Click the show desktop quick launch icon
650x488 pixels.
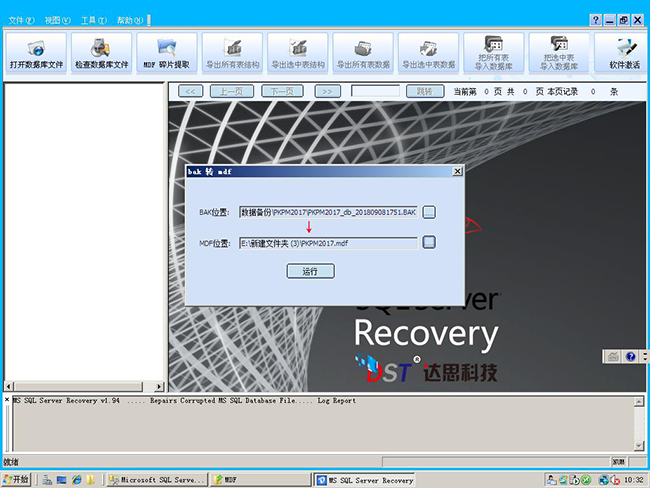[62, 480]
